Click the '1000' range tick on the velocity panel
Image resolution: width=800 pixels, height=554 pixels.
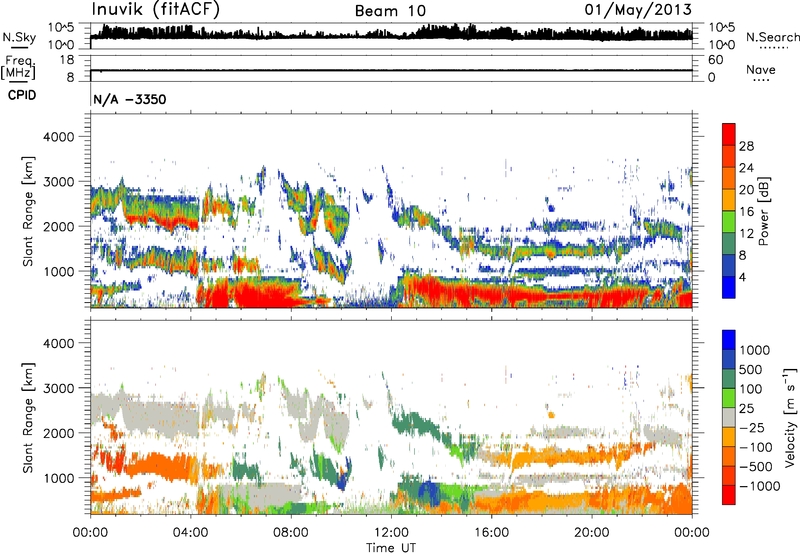coord(59,478)
